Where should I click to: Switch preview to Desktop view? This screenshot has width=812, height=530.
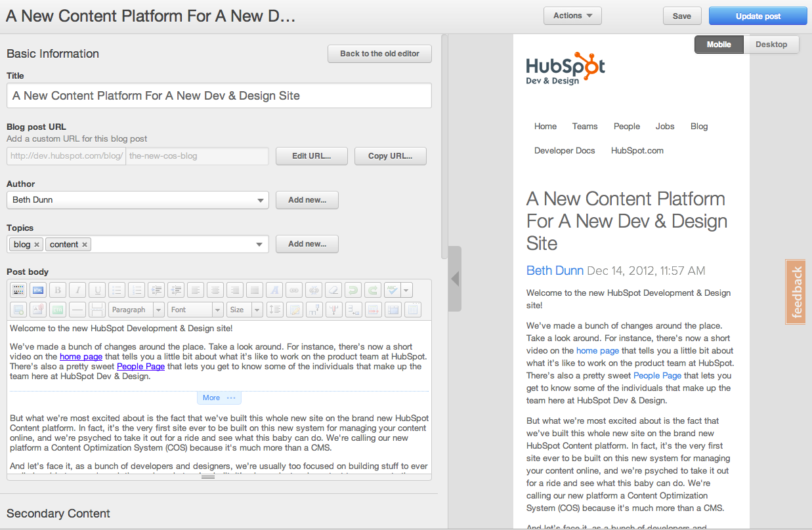(x=771, y=45)
